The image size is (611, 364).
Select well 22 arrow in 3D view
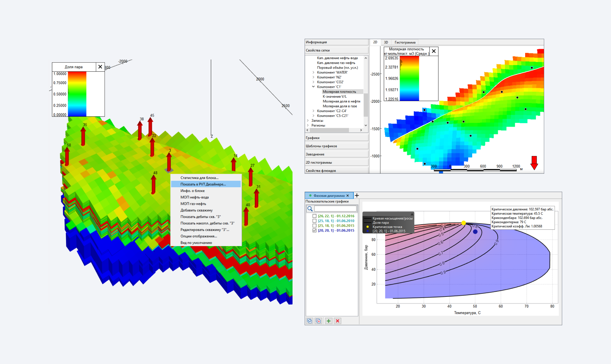152,147
